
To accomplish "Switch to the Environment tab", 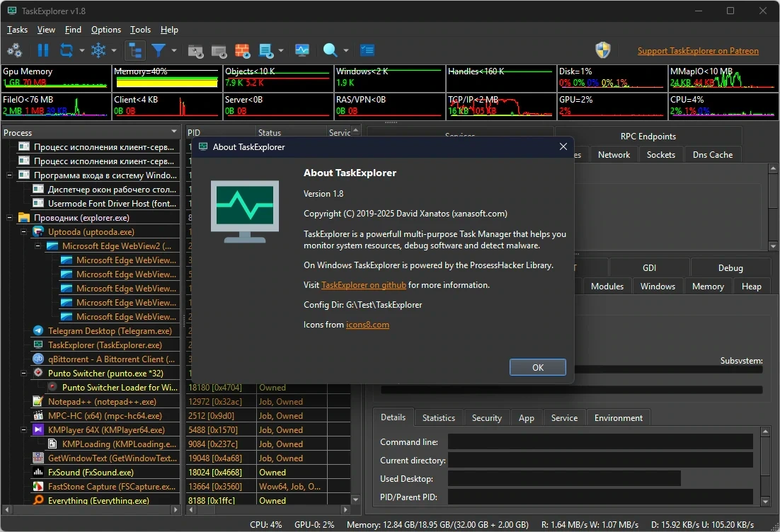I will click(619, 417).
